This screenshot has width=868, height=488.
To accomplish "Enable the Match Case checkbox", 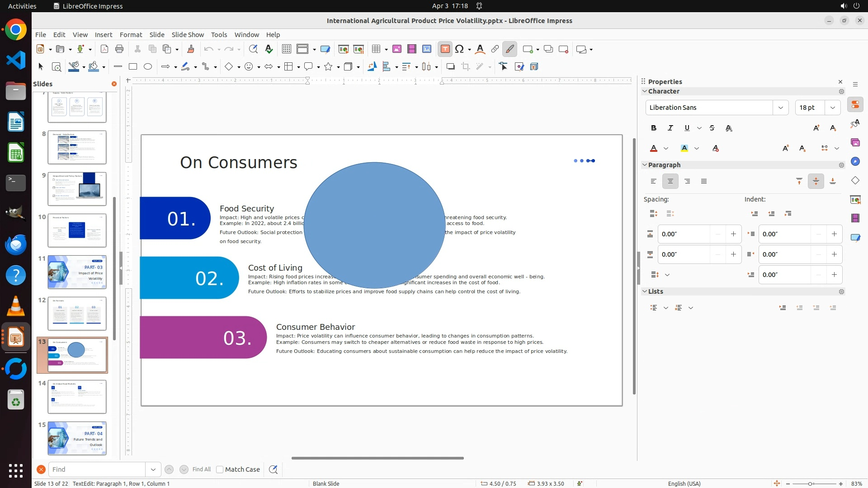I will click(220, 469).
